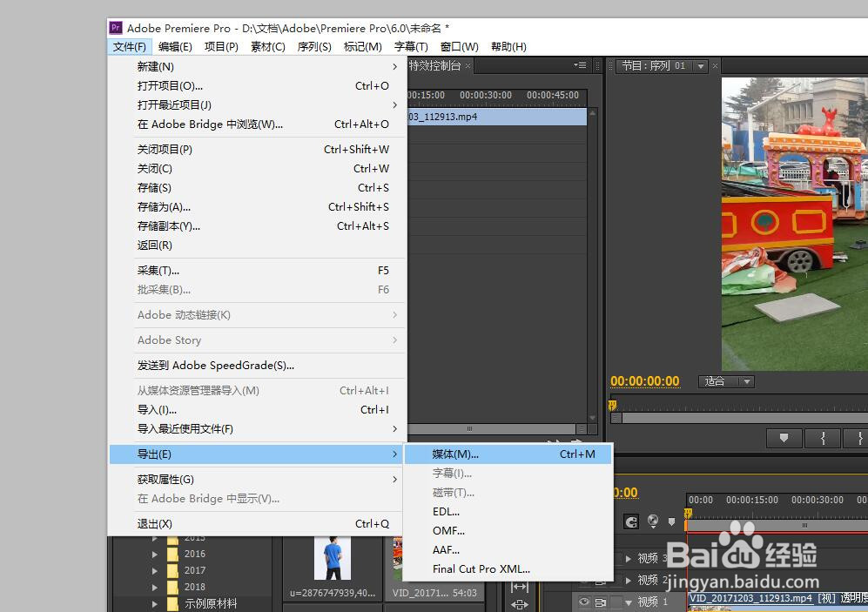868x612 pixels.
Task: Expand the 视频 3 track
Action: click(629, 558)
